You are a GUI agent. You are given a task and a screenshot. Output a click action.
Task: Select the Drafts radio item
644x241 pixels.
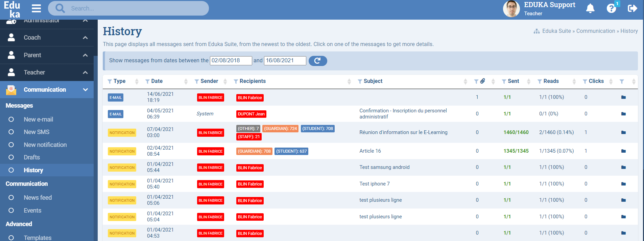coord(11,157)
